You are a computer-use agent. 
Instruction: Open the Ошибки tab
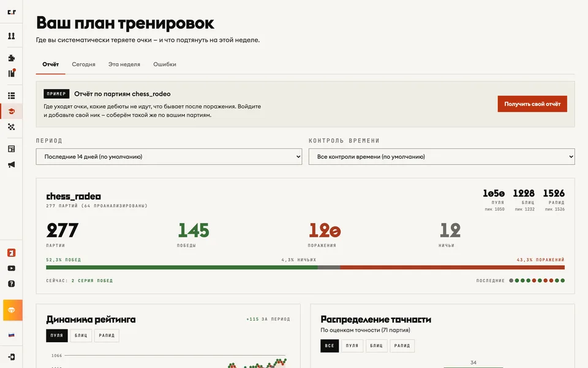[x=165, y=64]
